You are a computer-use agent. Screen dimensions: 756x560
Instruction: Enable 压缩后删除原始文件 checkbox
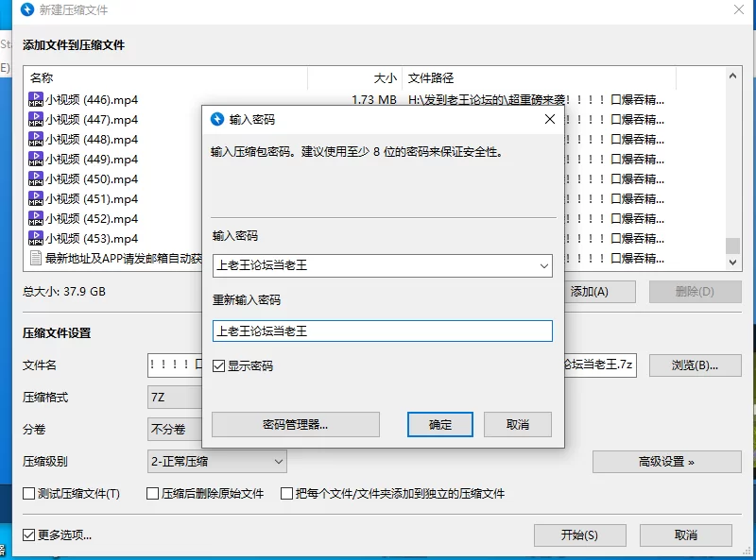(x=152, y=494)
